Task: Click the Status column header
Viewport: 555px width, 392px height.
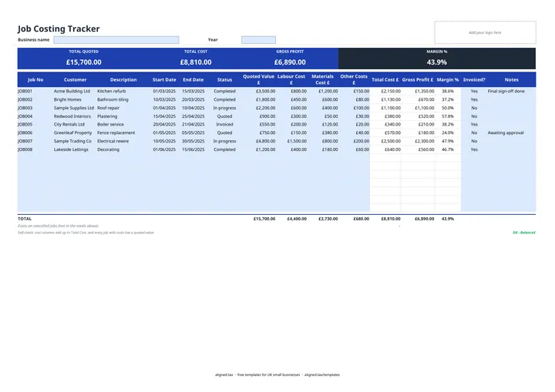Action: pyautogui.click(x=224, y=80)
